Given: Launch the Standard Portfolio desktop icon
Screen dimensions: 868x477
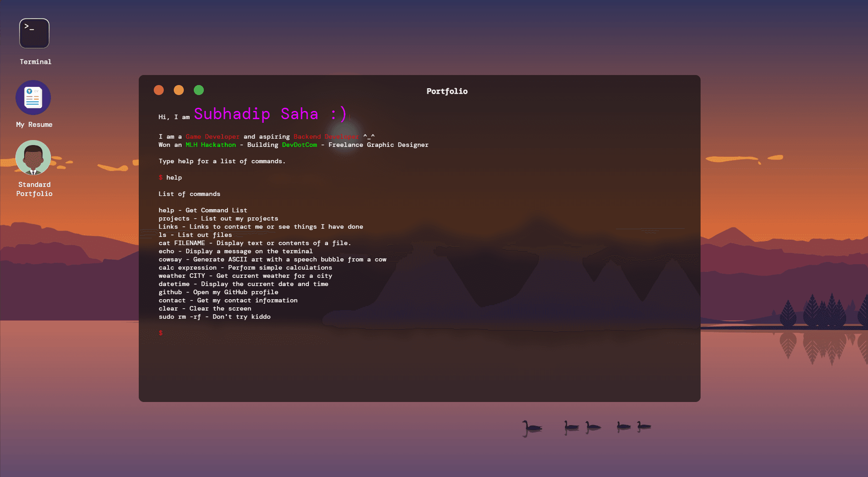Looking at the screenshot, I should coord(33,157).
